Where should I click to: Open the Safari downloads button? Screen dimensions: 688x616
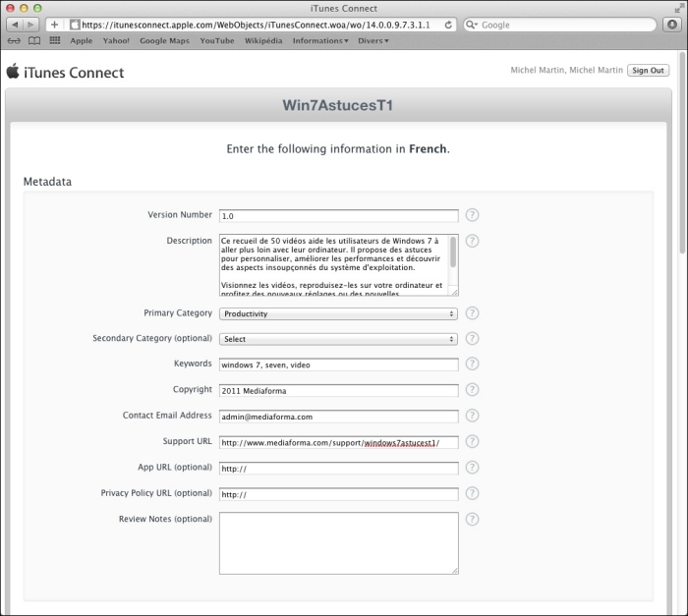[x=671, y=25]
